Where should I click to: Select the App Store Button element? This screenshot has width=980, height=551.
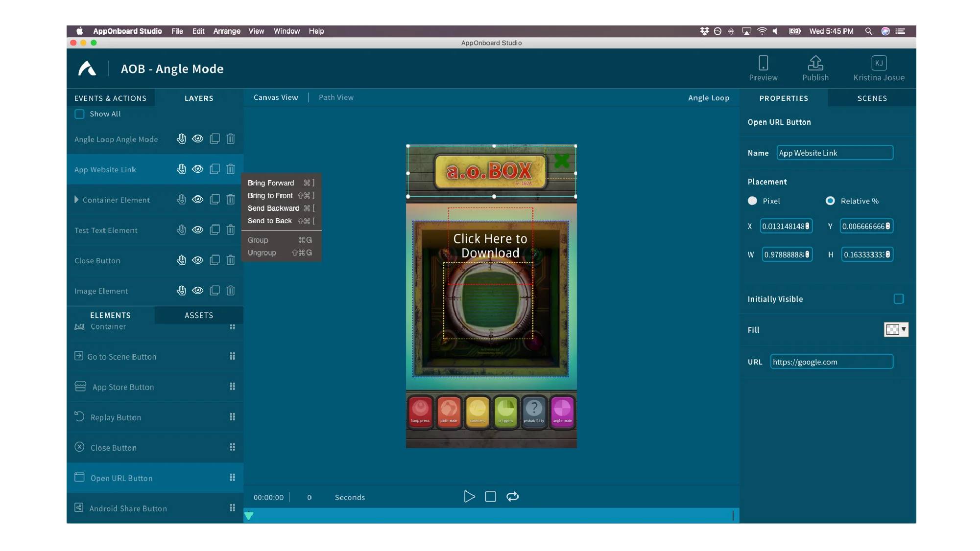[122, 387]
